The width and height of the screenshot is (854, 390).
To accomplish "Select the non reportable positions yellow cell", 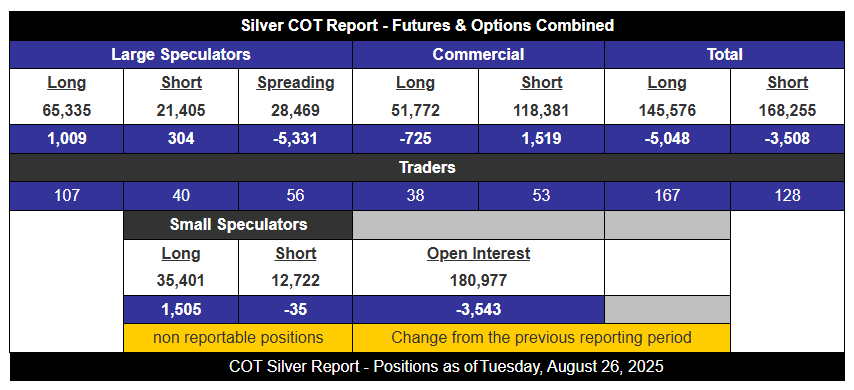I will (238, 338).
